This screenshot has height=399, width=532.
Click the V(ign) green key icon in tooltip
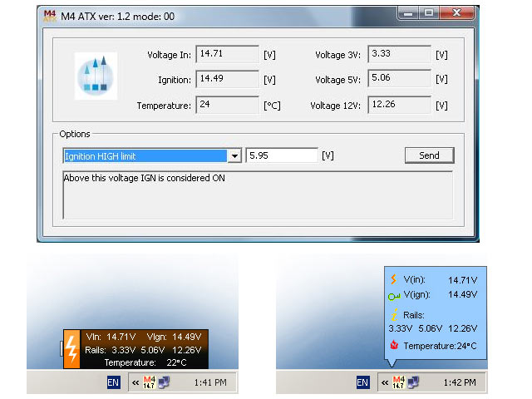point(394,297)
